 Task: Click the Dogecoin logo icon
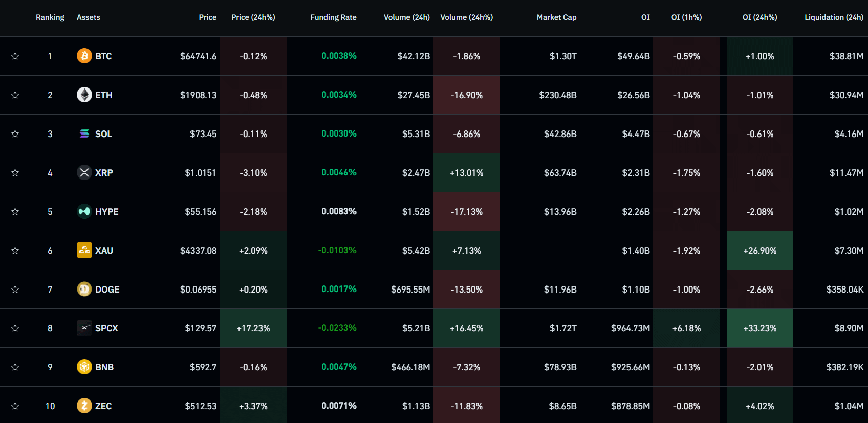84,289
